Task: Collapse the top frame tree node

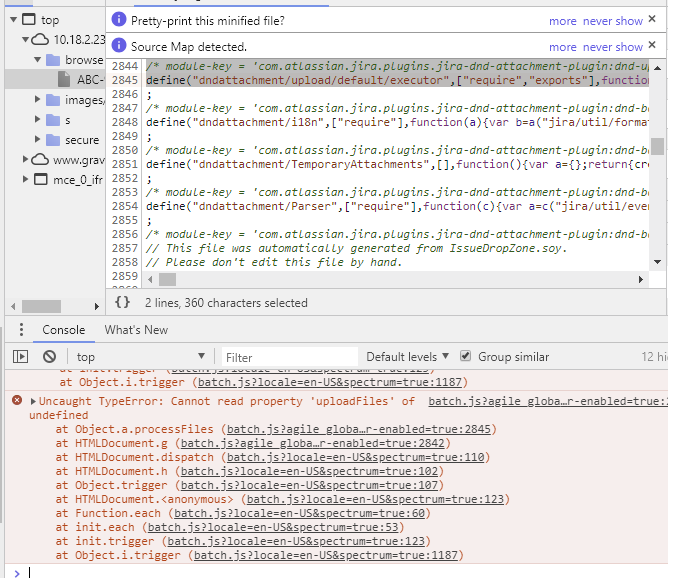Action: point(13,20)
